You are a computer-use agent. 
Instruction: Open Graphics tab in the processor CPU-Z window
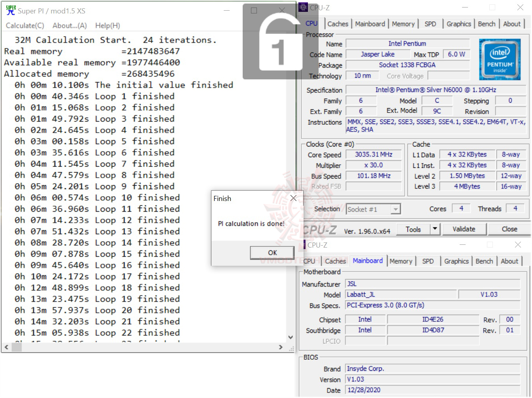[x=458, y=24]
